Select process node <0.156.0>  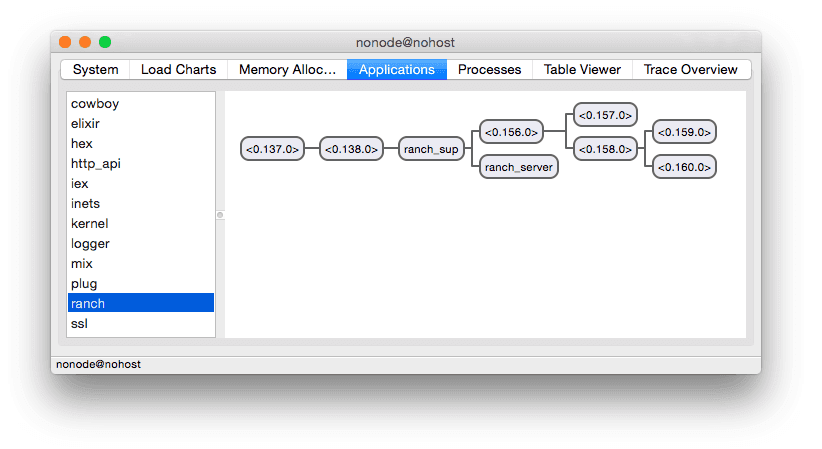[x=512, y=131]
